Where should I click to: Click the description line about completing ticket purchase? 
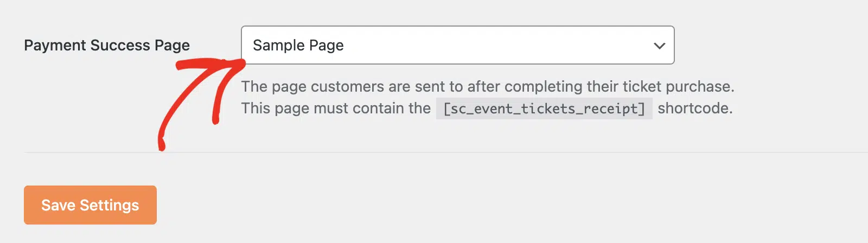point(488,86)
